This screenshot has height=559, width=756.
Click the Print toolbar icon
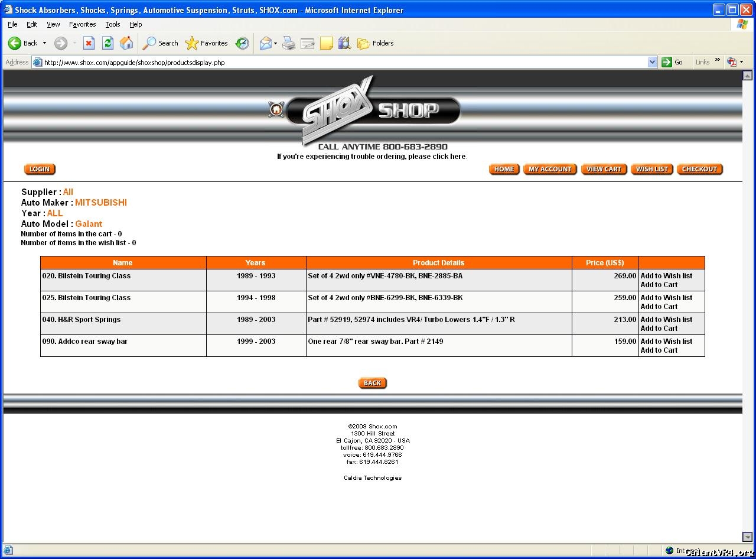click(289, 43)
